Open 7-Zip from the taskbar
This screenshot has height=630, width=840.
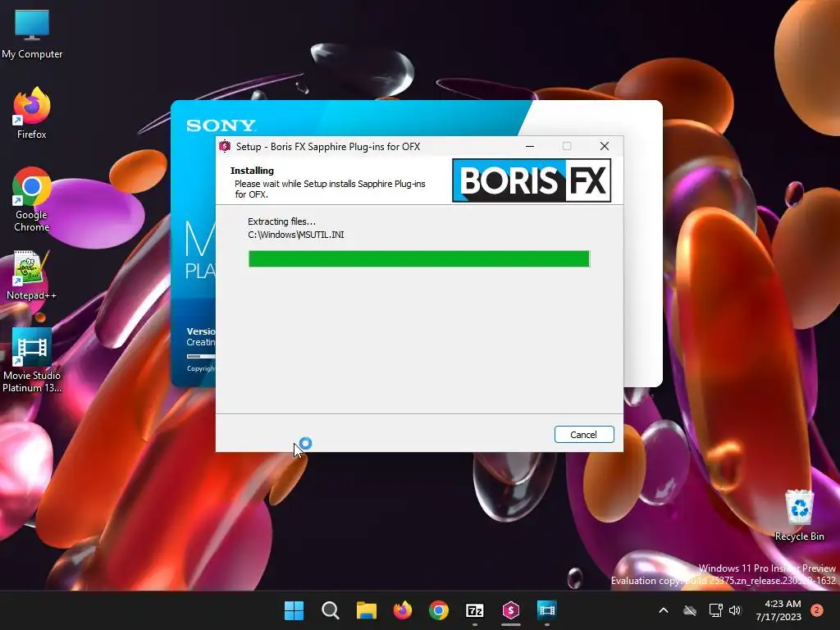[x=475, y=610]
